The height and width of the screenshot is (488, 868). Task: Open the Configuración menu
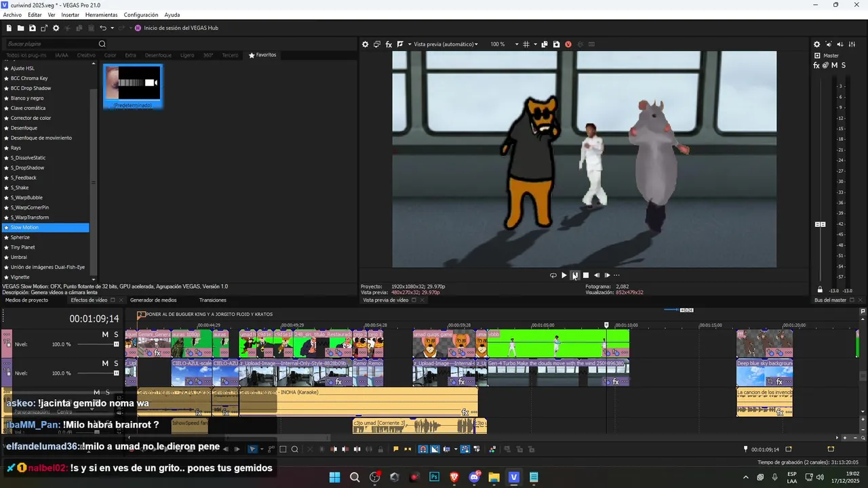pos(141,15)
